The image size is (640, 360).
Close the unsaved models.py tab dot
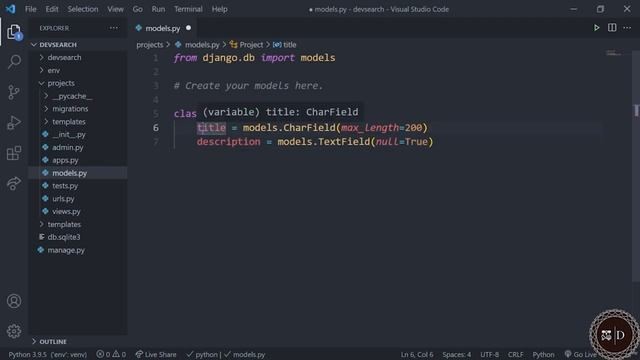click(x=188, y=28)
